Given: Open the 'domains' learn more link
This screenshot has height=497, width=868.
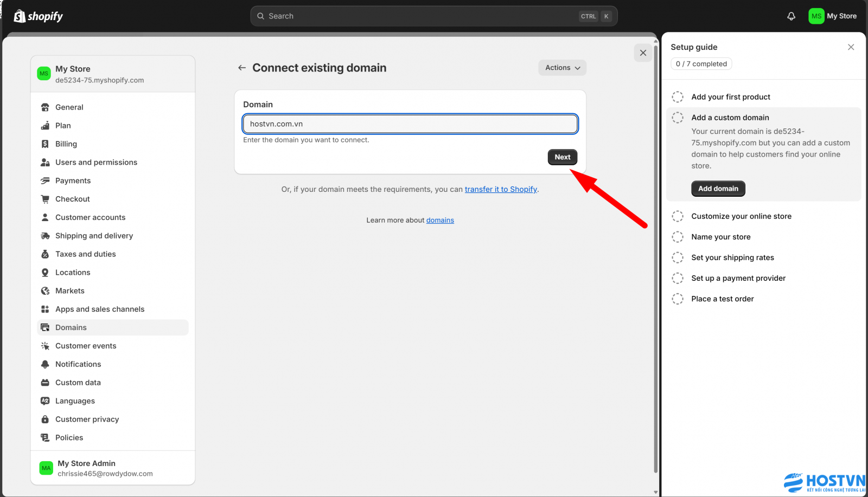Looking at the screenshot, I should click(x=440, y=220).
